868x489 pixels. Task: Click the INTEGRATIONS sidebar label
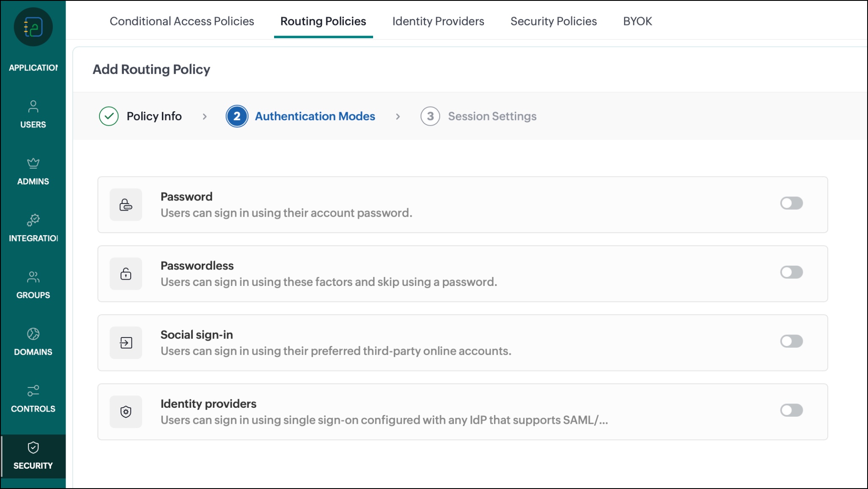(x=33, y=239)
